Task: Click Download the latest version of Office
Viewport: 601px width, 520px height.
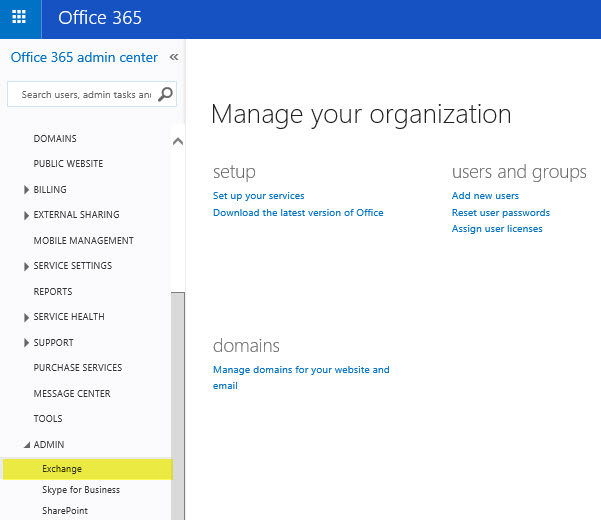Action: 298,212
